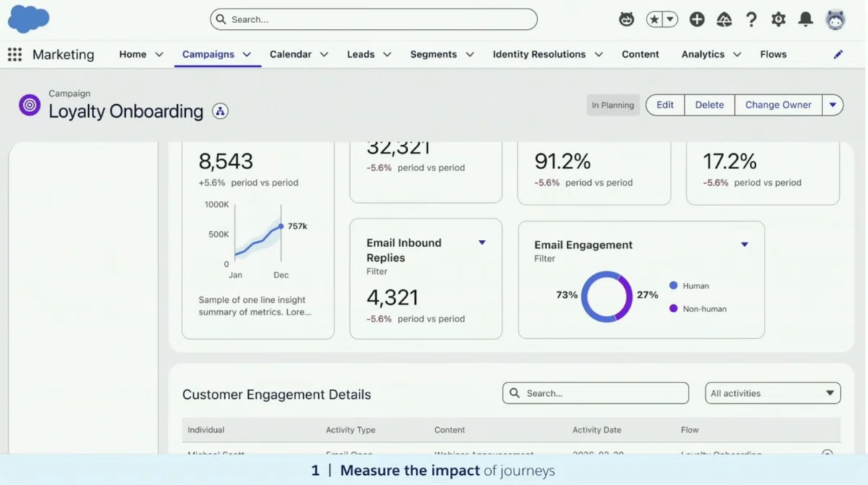This screenshot has height=485, width=868.
Task: Open the Leads tab
Action: [361, 54]
